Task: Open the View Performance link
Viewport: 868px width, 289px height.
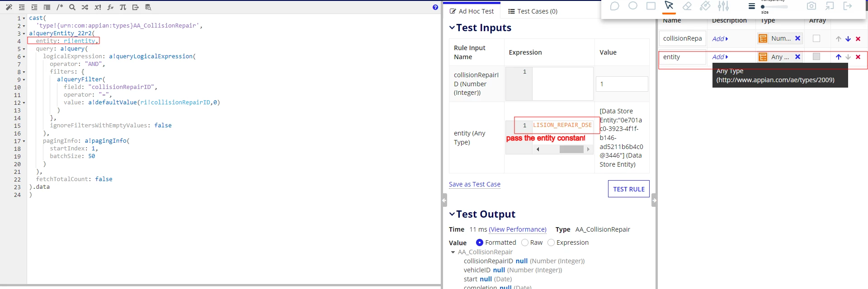Action: coord(518,229)
